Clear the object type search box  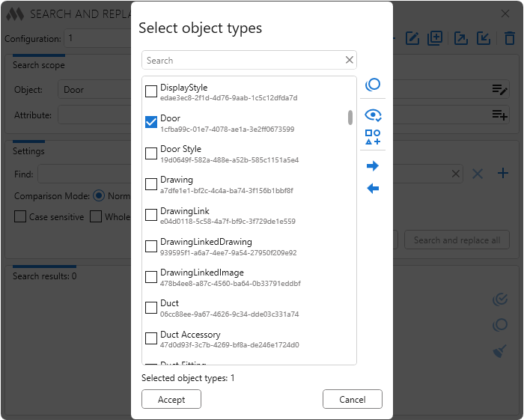click(x=349, y=61)
